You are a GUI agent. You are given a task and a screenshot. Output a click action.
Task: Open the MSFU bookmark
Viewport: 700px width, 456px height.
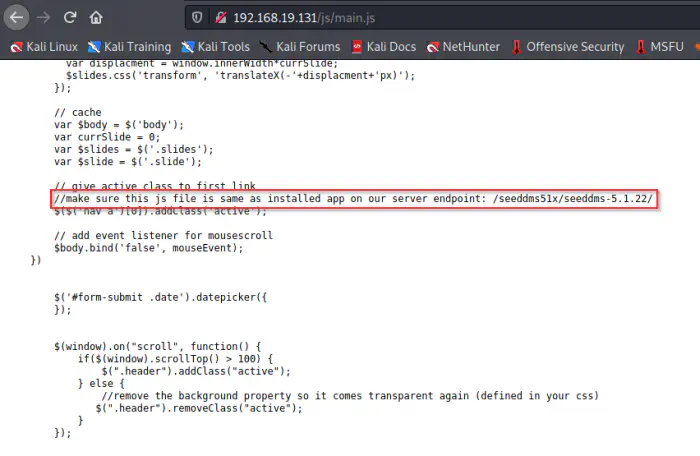pos(664,46)
